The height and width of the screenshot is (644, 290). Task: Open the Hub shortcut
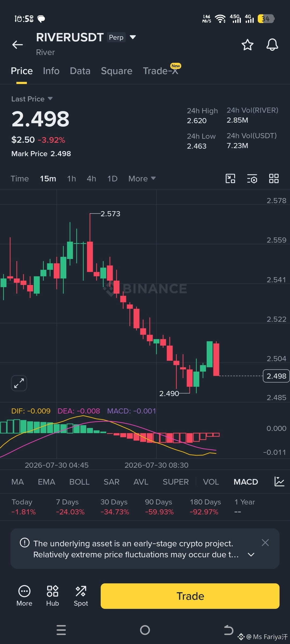pyautogui.click(x=52, y=596)
